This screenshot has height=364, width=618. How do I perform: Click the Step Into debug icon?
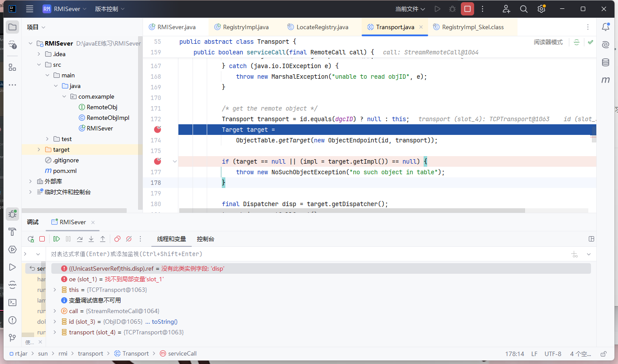point(91,239)
